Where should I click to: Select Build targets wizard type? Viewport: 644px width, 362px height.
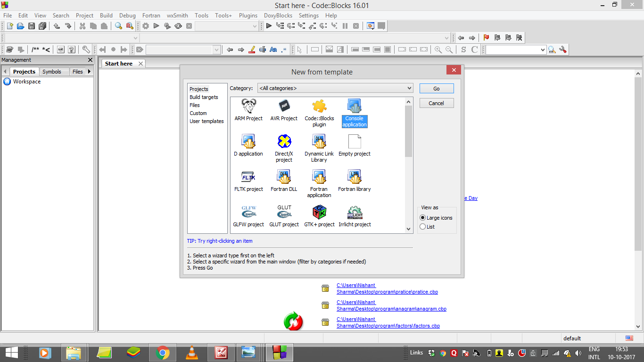pyautogui.click(x=204, y=97)
